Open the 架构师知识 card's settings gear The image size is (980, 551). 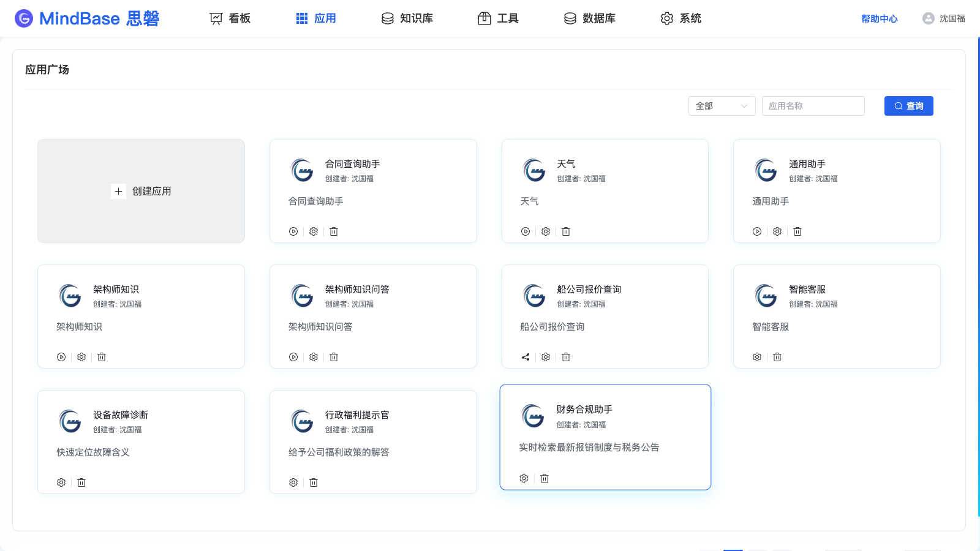[81, 357]
